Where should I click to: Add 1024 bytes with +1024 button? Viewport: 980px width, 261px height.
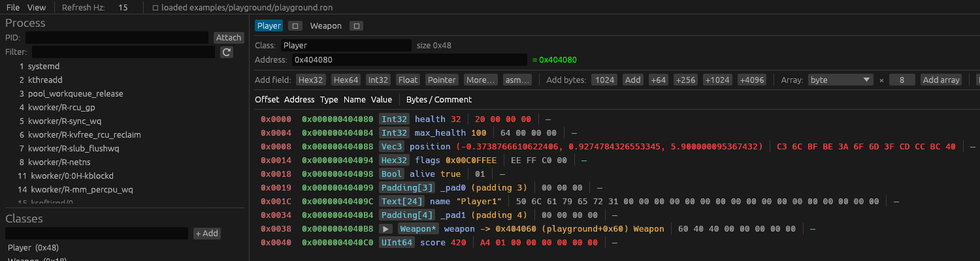(x=718, y=80)
